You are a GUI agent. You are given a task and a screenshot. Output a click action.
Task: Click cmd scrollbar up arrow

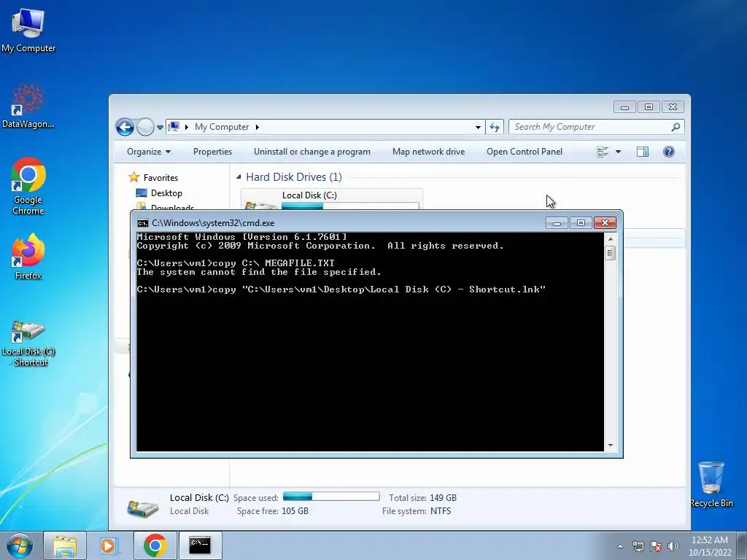tap(611, 238)
